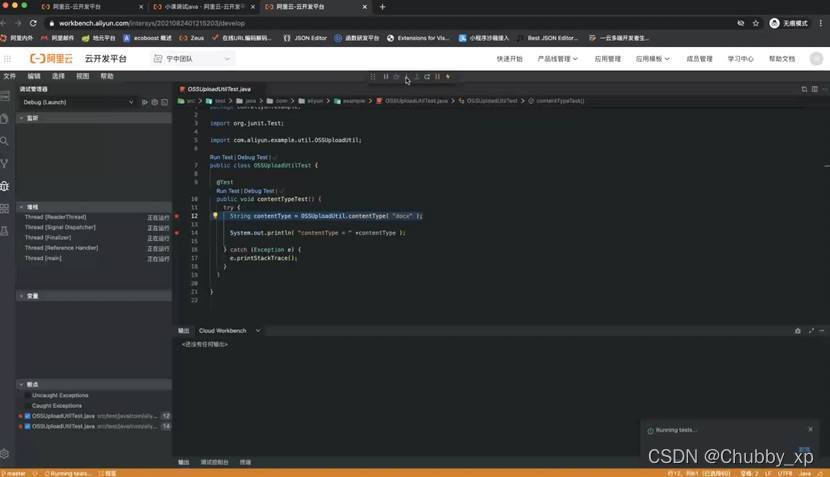Viewport: 830px width, 477px height.
Task: Open the file explorer icon in activity bar
Action: [x=5, y=119]
